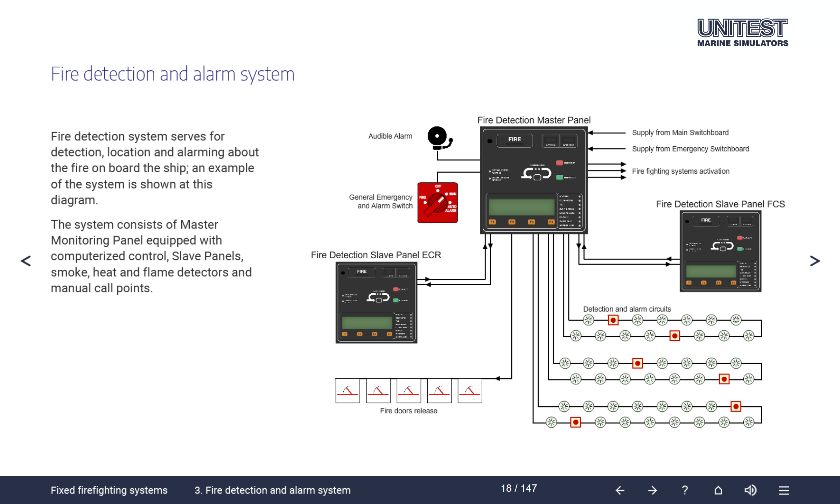Go home using the house icon
The width and height of the screenshot is (840, 504).
coord(717,490)
